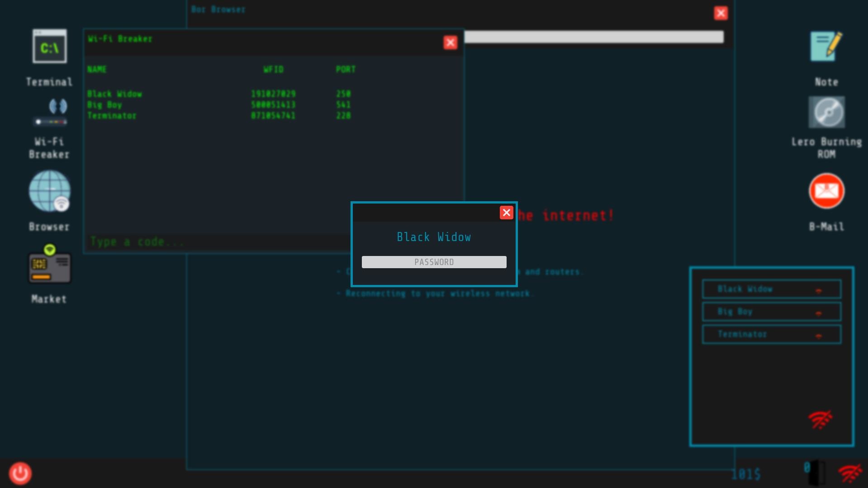Image resolution: width=868 pixels, height=488 pixels.
Task: Select Terminator in the Wi-Fi Breaker list
Action: [x=112, y=116]
